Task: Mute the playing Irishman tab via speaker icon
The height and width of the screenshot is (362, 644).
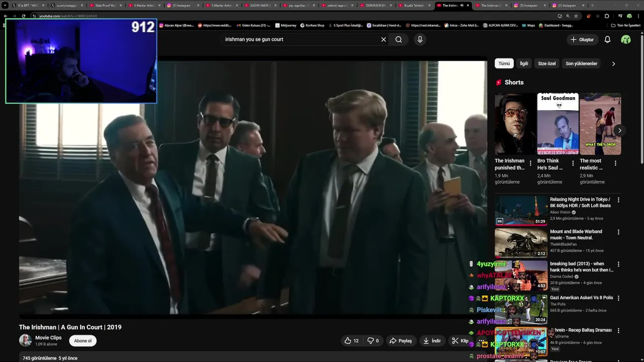Action: click(x=461, y=5)
